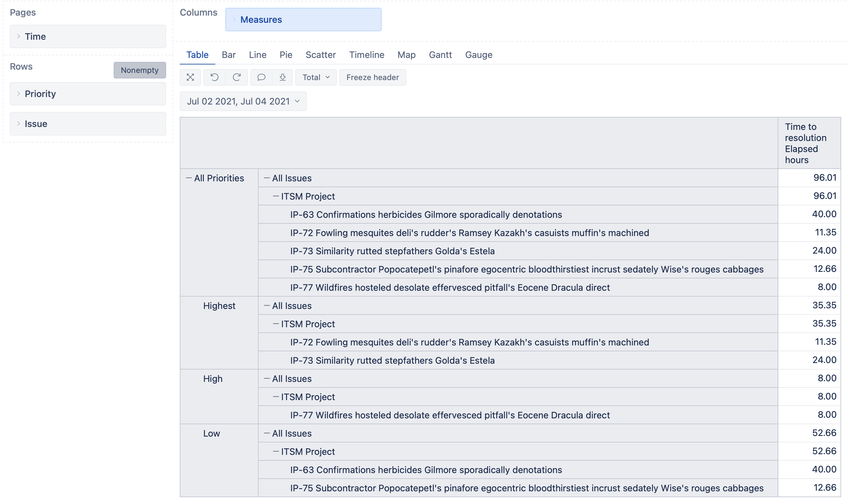
Task: Redo the report change
Action: point(237,77)
